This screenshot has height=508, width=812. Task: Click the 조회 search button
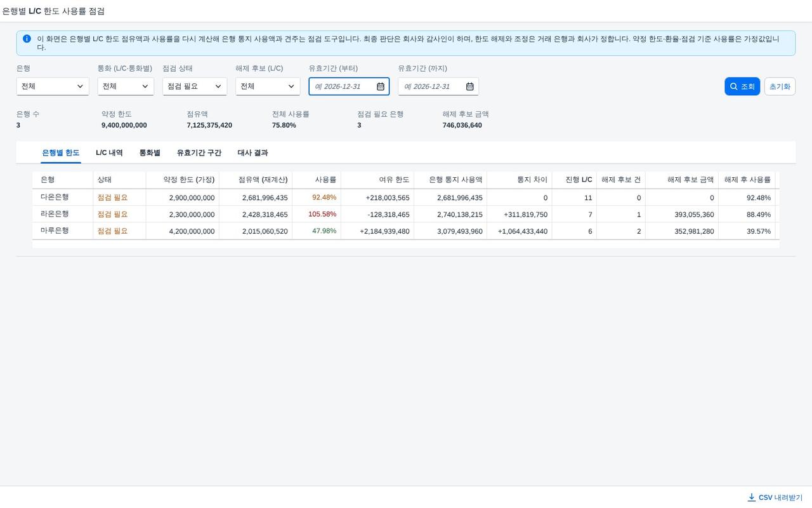pos(742,86)
